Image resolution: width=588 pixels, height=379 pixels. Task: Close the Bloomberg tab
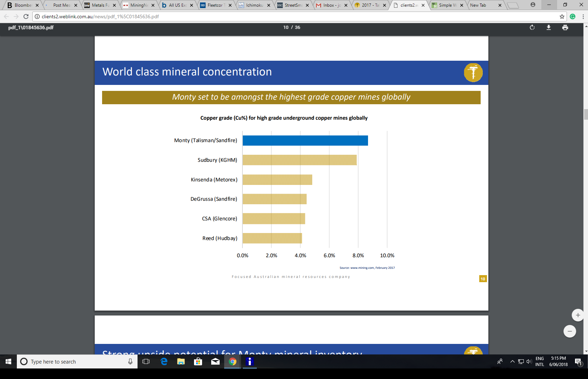tap(37, 5)
